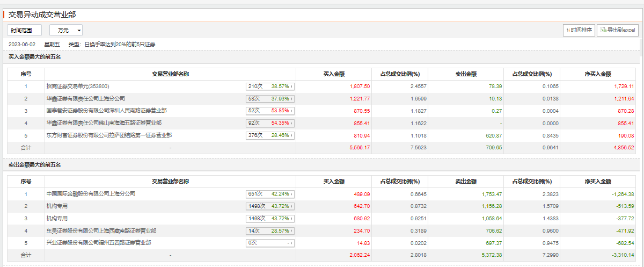Open the 14次 28.57% badge for 东吴证券
The height and width of the screenshot is (267, 644).
pos(270,231)
